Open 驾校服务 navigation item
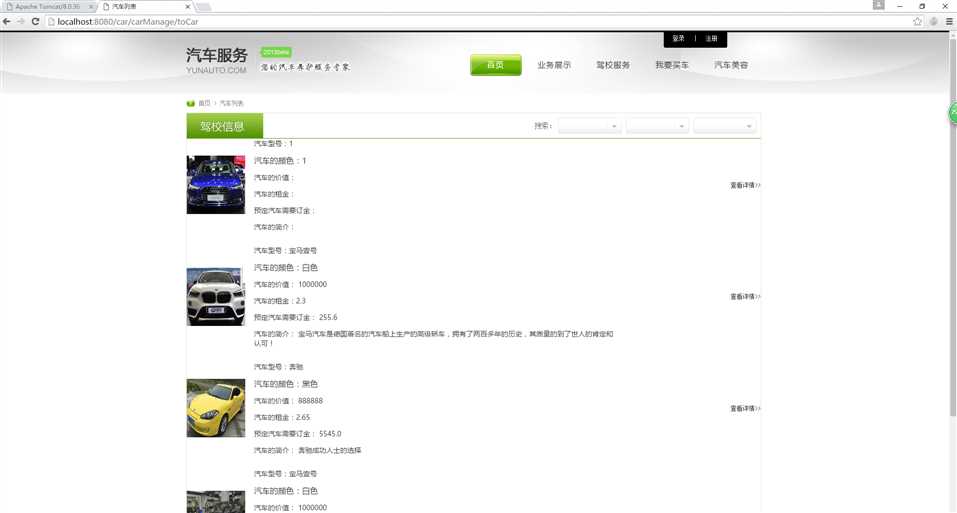 [613, 65]
